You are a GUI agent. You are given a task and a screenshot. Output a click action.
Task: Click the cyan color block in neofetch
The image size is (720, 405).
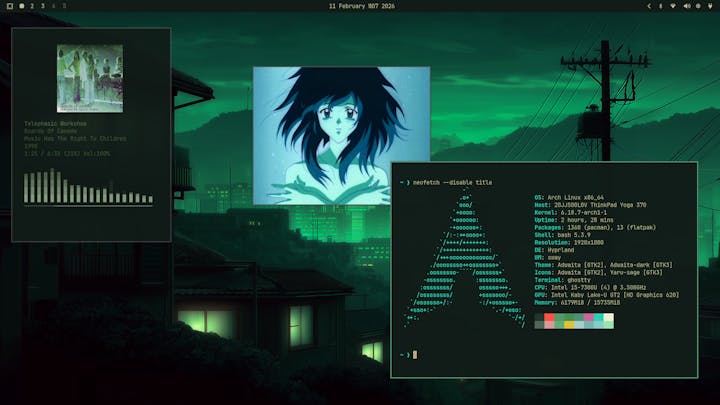coord(597,319)
